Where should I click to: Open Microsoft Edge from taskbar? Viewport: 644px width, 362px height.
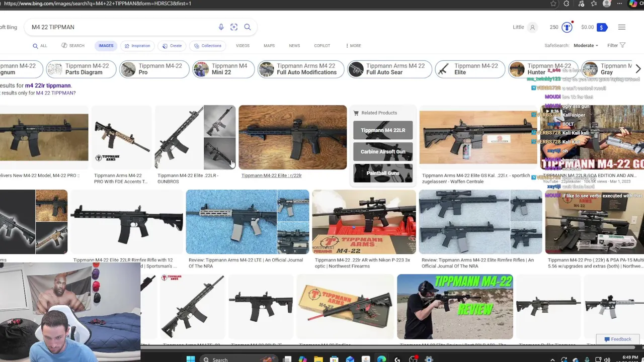click(x=382, y=359)
